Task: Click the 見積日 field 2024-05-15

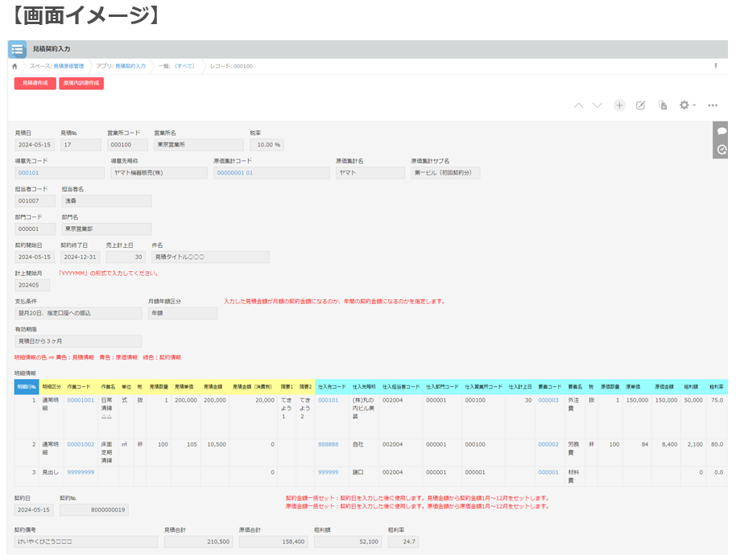Action: coord(35,145)
